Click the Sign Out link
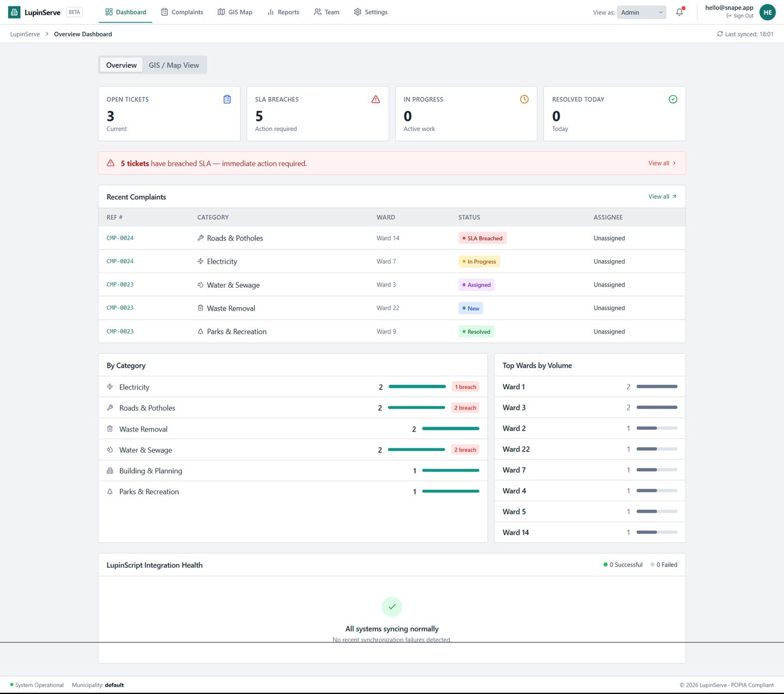The image size is (784, 694). pyautogui.click(x=740, y=16)
